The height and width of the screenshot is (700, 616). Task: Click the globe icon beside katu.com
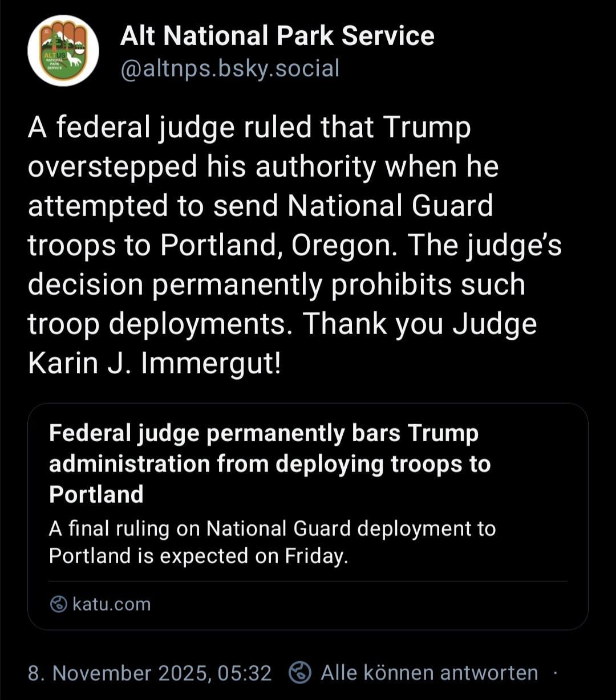tap(59, 604)
